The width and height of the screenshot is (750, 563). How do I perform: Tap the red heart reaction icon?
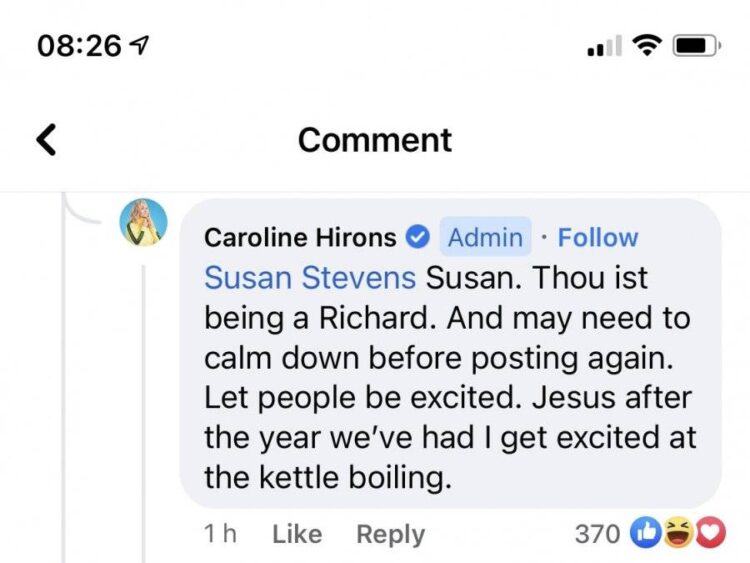tap(708, 535)
